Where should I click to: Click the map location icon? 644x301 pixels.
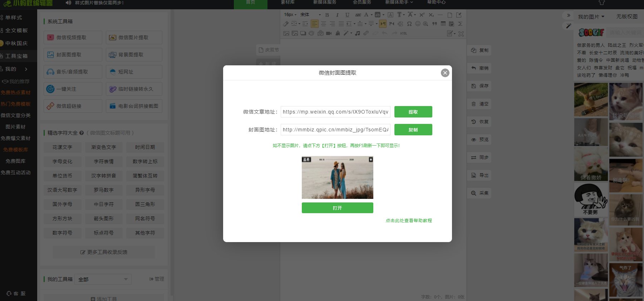point(320,33)
